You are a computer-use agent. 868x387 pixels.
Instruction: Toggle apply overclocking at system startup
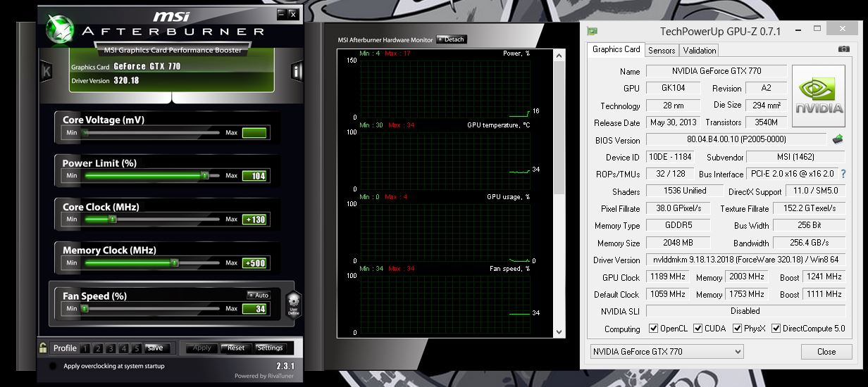coord(53,366)
